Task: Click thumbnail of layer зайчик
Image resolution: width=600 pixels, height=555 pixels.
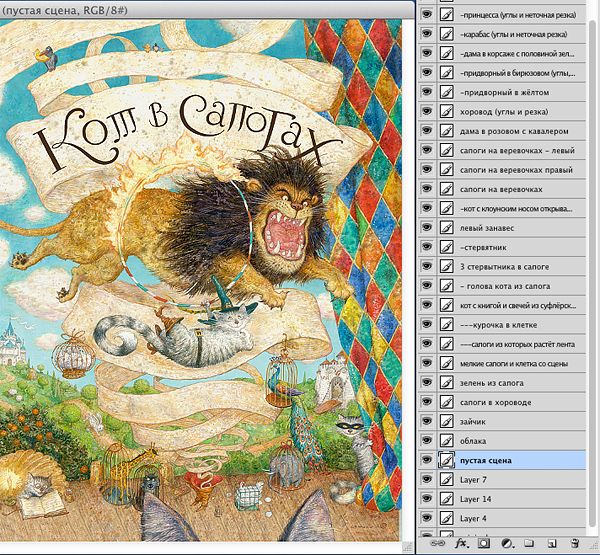Action: 446,421
